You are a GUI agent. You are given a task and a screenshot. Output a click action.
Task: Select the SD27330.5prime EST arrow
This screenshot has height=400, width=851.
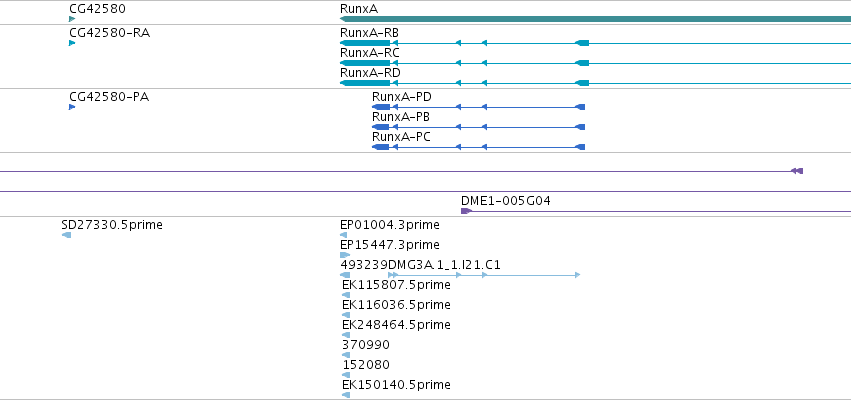[x=66, y=234]
